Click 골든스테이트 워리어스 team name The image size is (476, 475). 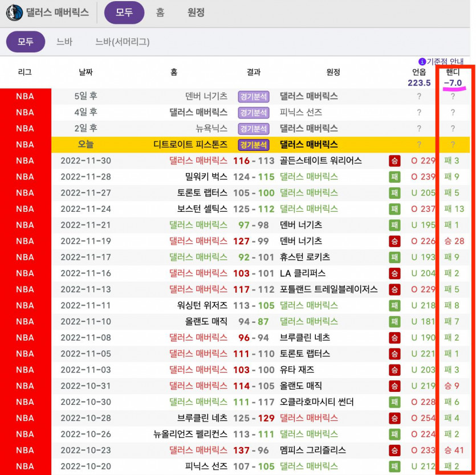pyautogui.click(x=320, y=161)
